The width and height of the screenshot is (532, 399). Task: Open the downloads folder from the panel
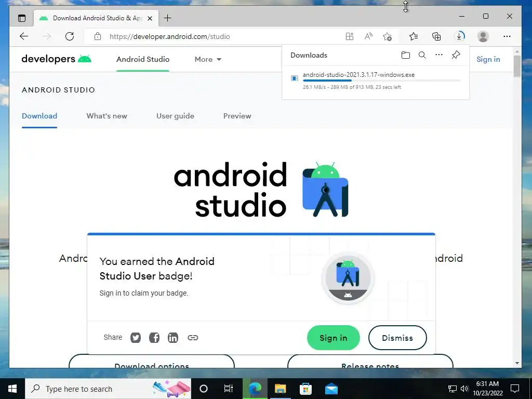coord(405,55)
